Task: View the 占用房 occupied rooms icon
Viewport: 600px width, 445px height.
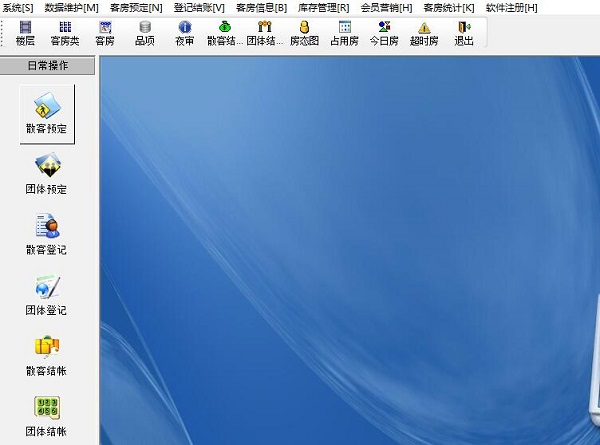Action: (x=344, y=33)
